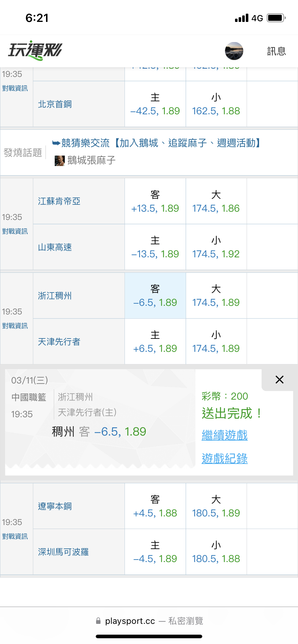298x644 pixels.
Task: Open 對戰資訊 for 遼寧本鋼 match
Action: 15,537
